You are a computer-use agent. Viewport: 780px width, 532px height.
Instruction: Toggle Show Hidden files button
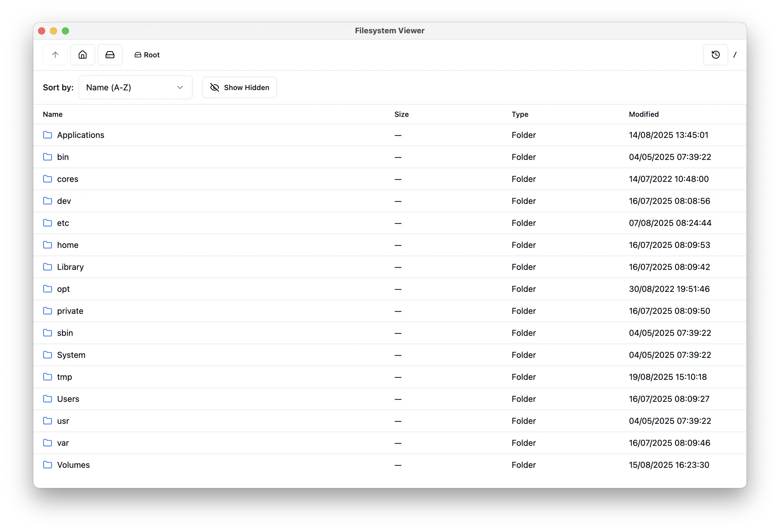coord(239,88)
